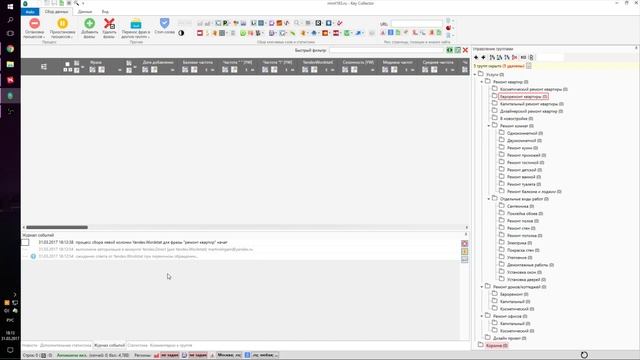Select the Дополнительная статистика bottom tab
Screen dimensions: 640x360
click(x=66, y=345)
